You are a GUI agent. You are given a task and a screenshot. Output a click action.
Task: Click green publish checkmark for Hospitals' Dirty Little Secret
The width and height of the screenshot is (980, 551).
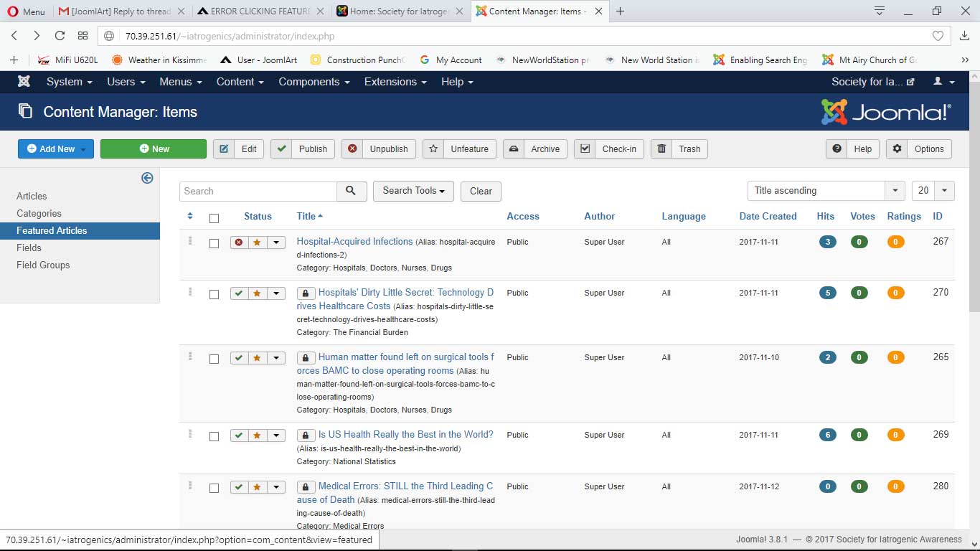pyautogui.click(x=239, y=293)
